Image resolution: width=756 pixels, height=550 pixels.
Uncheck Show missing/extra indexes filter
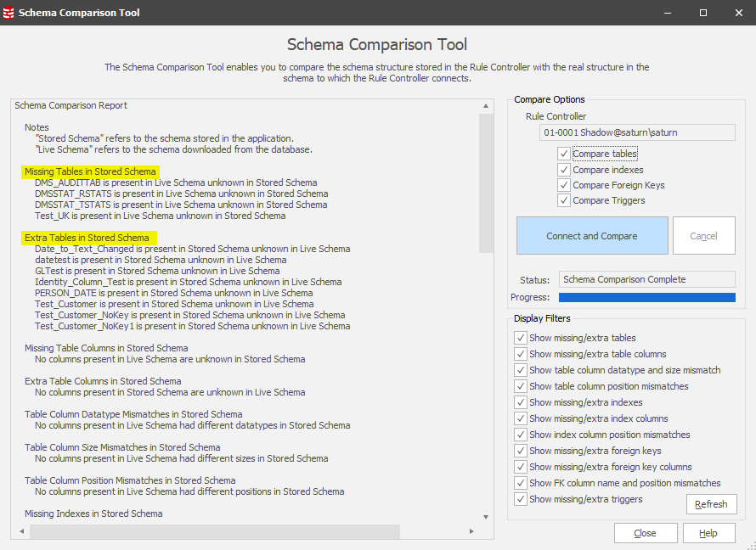tap(521, 402)
